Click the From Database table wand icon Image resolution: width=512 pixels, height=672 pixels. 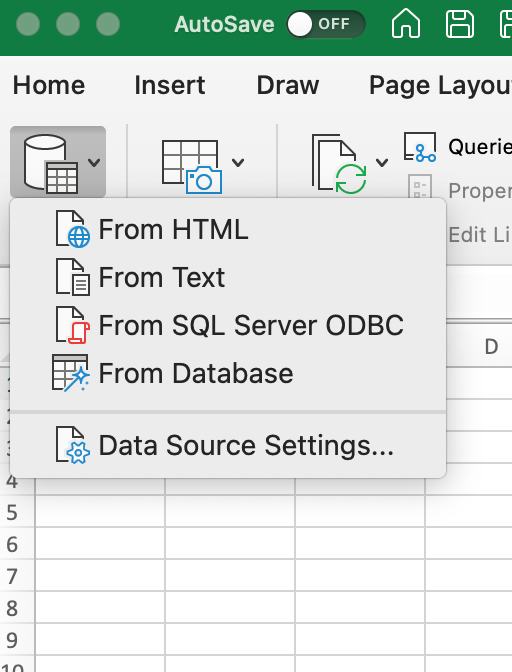point(71,373)
